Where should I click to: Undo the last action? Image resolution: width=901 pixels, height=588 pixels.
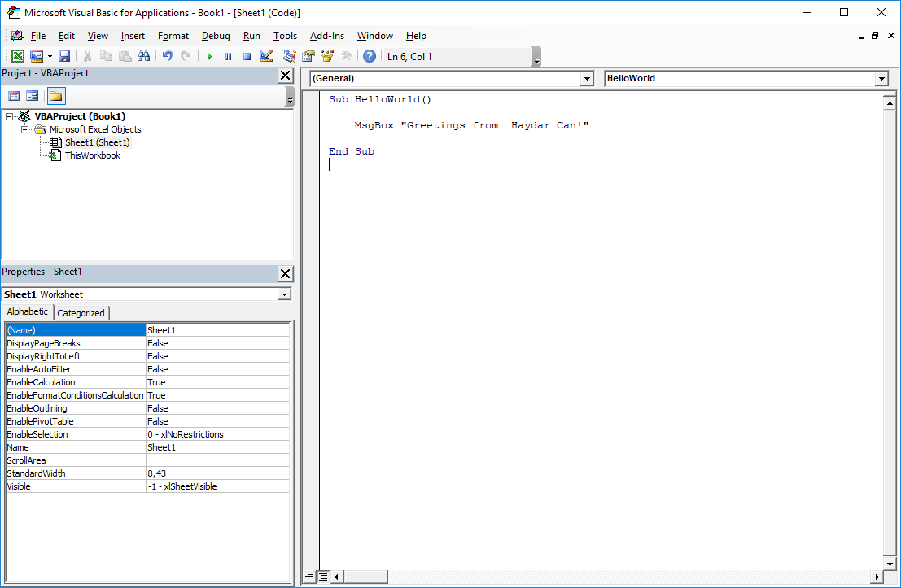click(x=167, y=56)
